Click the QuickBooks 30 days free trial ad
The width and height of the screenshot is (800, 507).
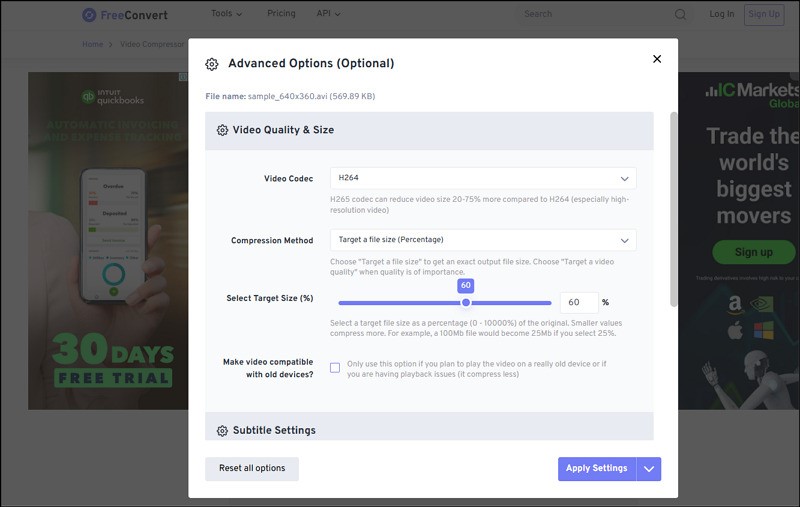[108, 241]
